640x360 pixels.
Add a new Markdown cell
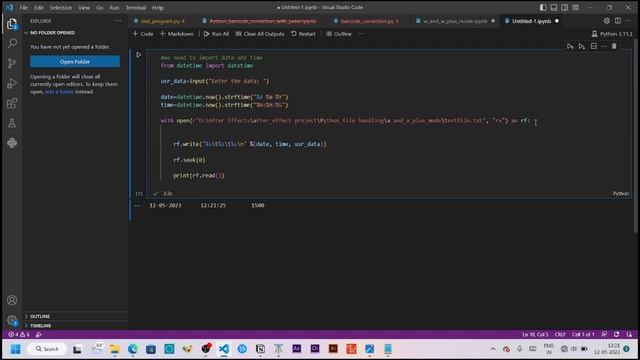pos(177,34)
